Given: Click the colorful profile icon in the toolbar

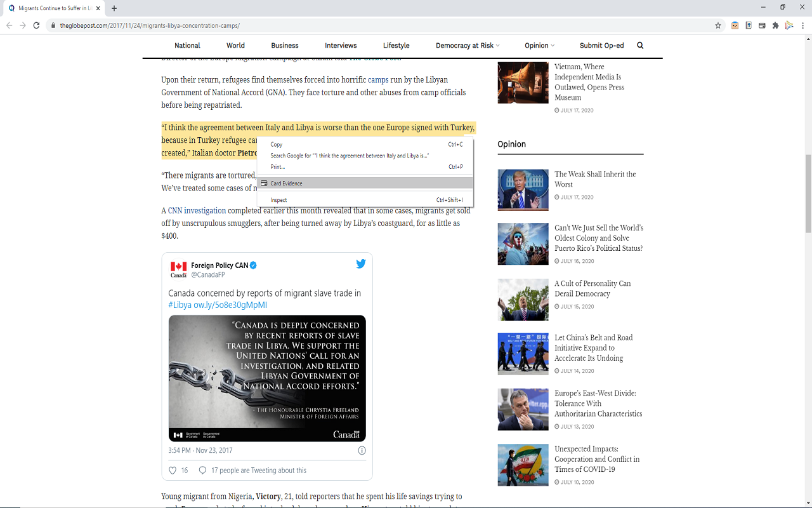Looking at the screenshot, I should tap(789, 25).
